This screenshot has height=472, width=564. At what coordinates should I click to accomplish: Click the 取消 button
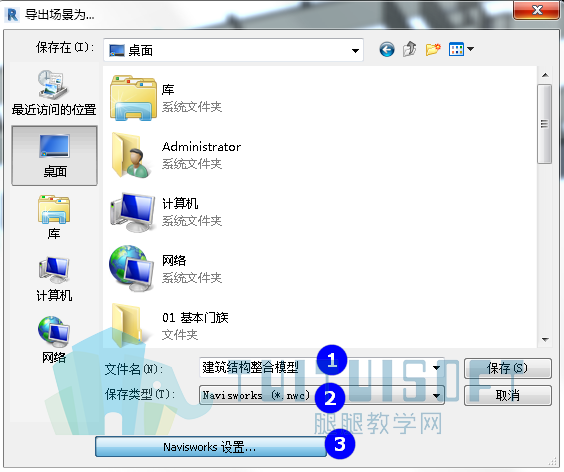[508, 395]
